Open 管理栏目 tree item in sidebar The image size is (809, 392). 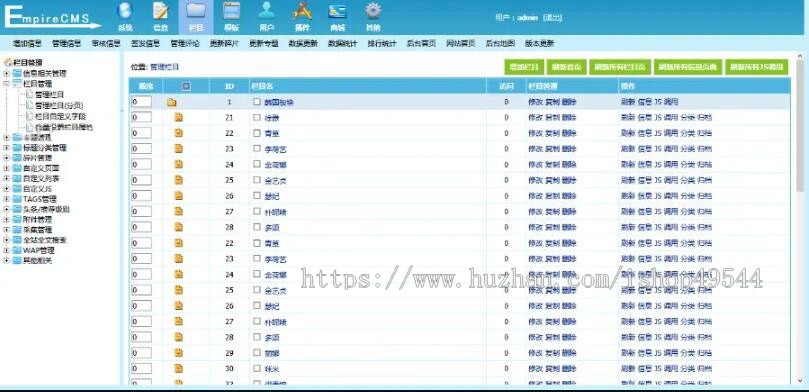49,94
